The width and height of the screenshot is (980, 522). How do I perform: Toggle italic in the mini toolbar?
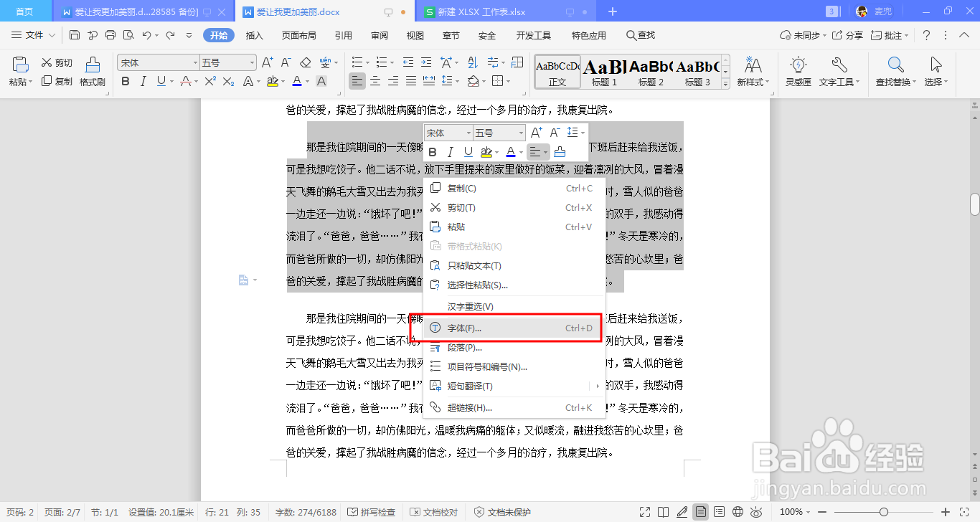(x=449, y=152)
